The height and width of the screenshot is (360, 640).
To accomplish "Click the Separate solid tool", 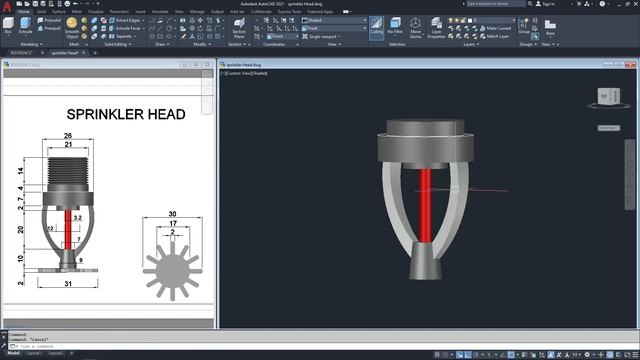I will [x=121, y=36].
